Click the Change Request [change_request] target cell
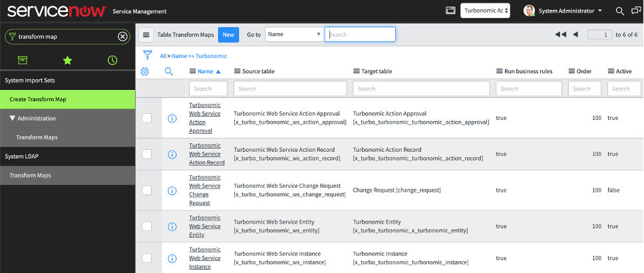 [x=397, y=190]
